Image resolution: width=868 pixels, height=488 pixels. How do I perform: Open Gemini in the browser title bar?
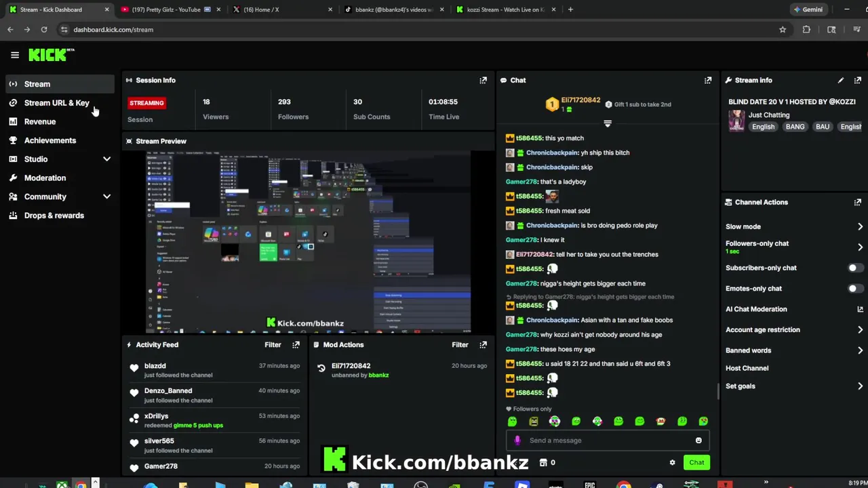(x=808, y=9)
